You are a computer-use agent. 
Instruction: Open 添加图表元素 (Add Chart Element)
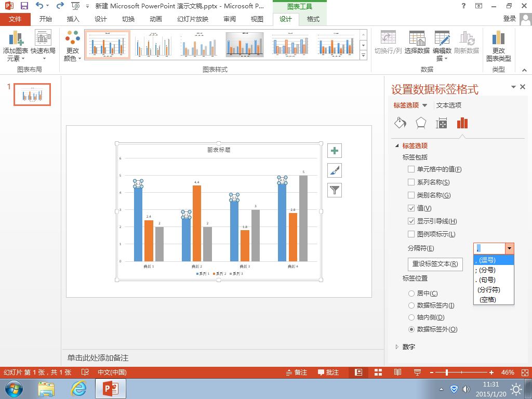(x=15, y=46)
